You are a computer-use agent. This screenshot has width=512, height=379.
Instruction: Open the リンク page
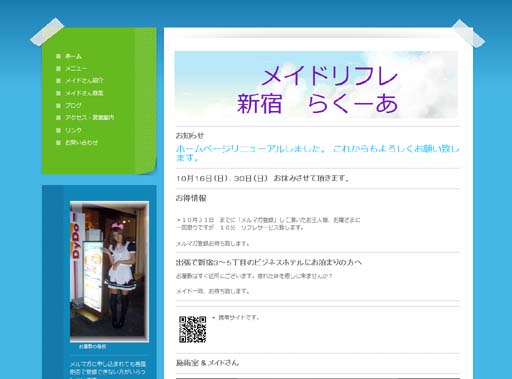coord(73,130)
